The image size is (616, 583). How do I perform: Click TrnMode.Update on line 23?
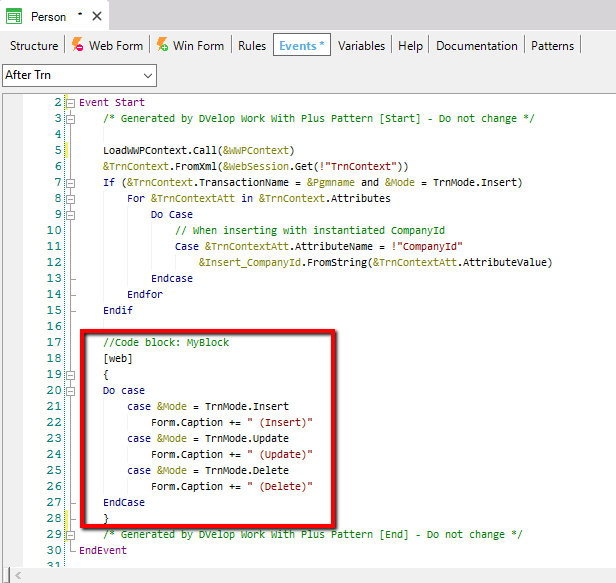coord(247,438)
